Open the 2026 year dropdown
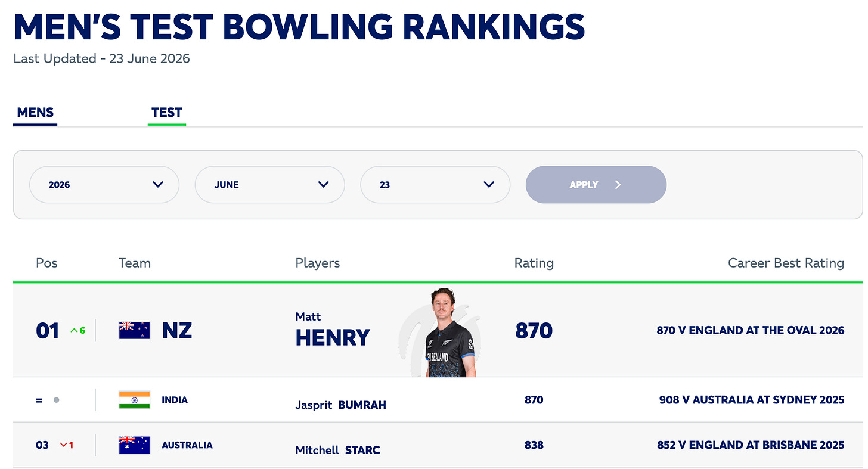Image resolution: width=868 pixels, height=469 pixels. pos(104,185)
